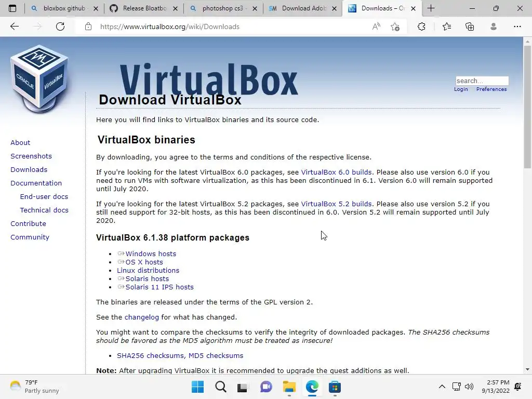
Task: Open the Preferences link
Action: click(x=491, y=89)
